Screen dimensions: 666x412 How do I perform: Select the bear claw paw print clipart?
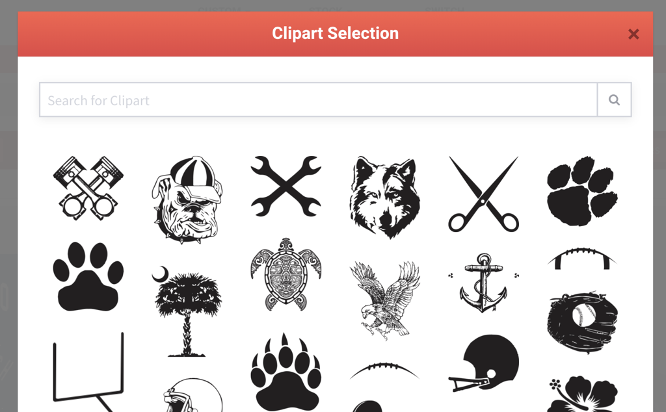click(286, 372)
